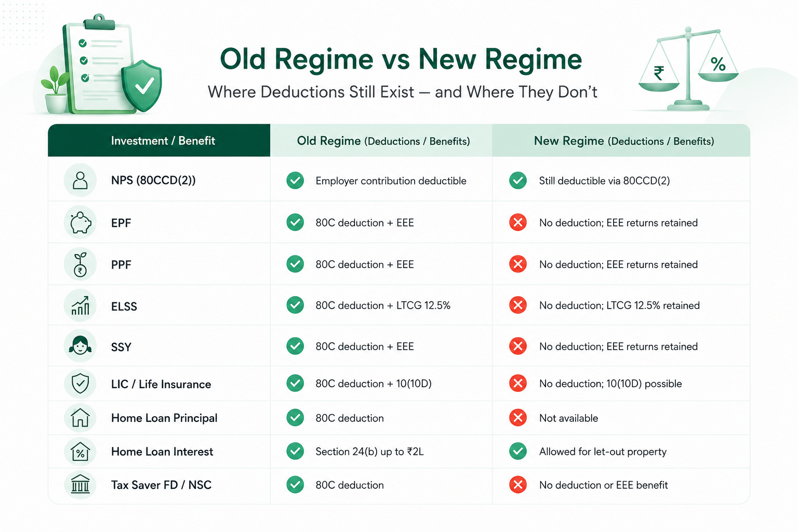This screenshot has width=798, height=532.
Task: Click the Home Loan Interest label
Action: pos(162,451)
